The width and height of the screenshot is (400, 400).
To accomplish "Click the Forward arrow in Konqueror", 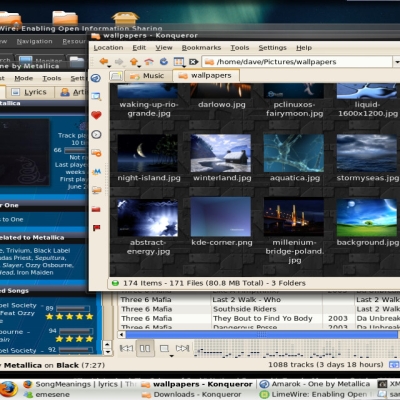I will tap(118, 62).
